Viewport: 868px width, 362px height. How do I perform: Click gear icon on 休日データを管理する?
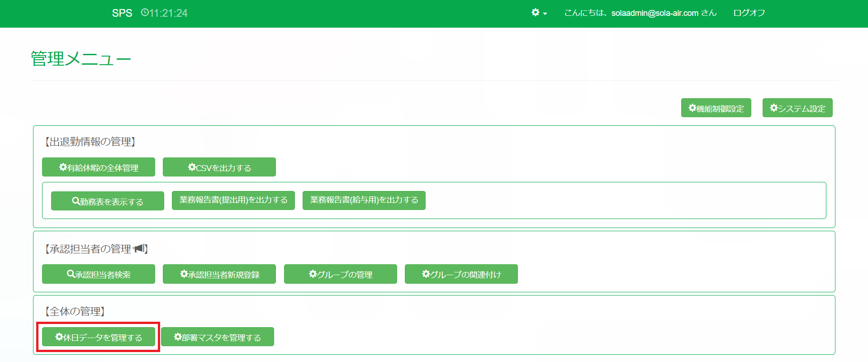(59, 337)
